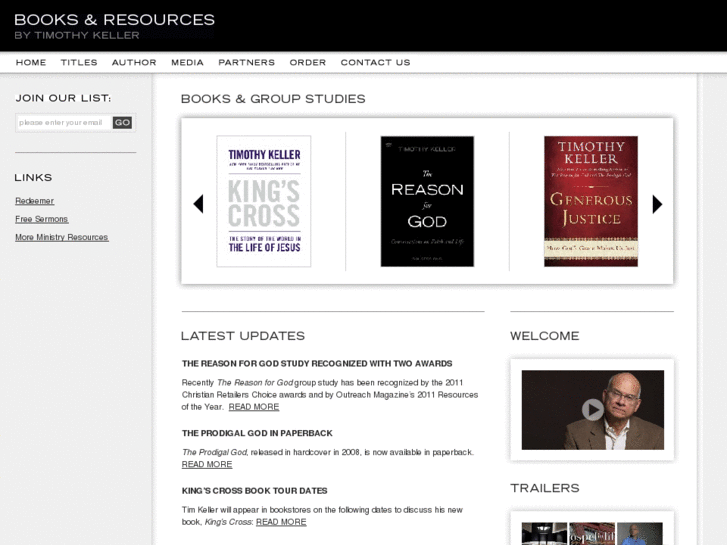Open the first trailer thumbnail
The width and height of the screenshot is (727, 545).
pyautogui.click(x=544, y=534)
